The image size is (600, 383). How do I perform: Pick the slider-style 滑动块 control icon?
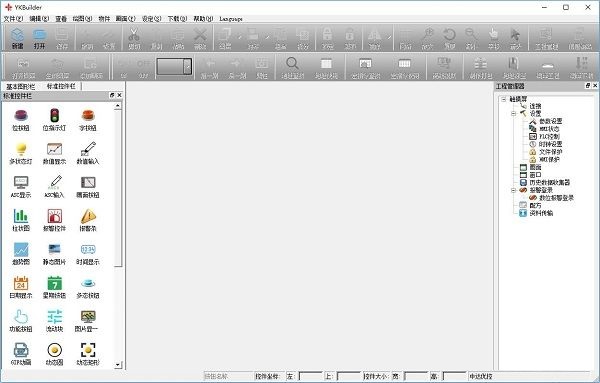tap(54, 320)
